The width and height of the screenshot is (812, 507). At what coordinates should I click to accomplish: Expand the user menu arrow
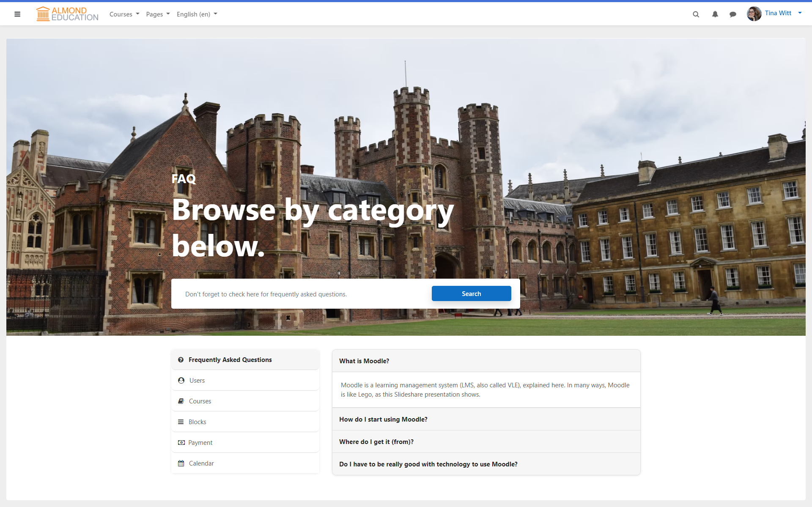(800, 13)
